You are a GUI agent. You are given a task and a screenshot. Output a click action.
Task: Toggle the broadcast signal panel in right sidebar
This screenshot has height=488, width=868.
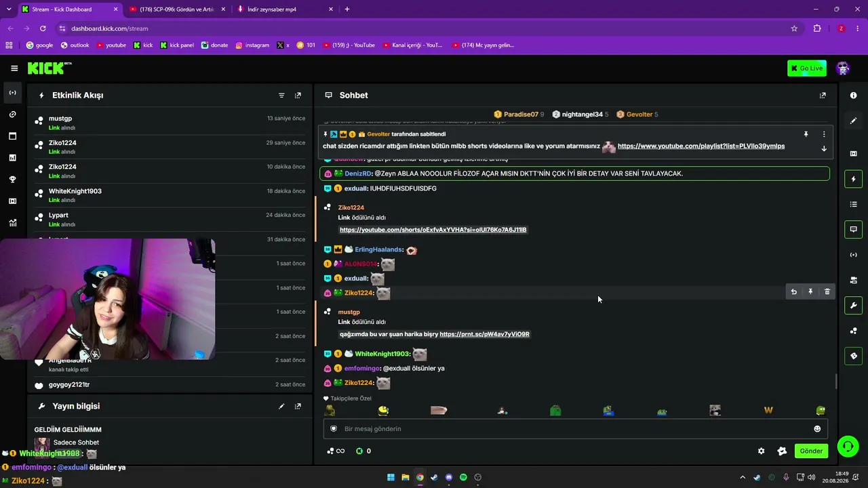pyautogui.click(x=853, y=255)
